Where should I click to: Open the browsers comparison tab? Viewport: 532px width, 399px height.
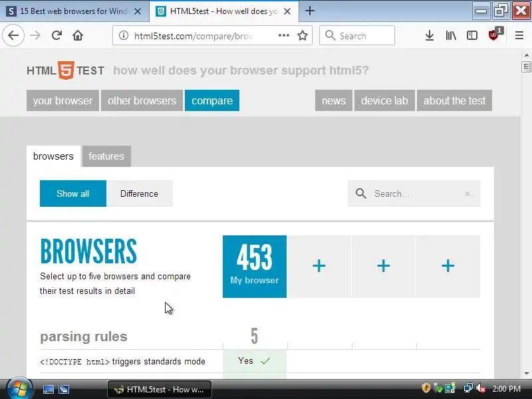pos(53,156)
